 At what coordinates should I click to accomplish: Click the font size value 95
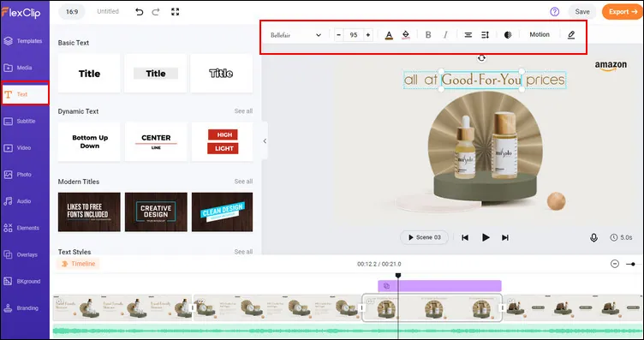click(353, 35)
